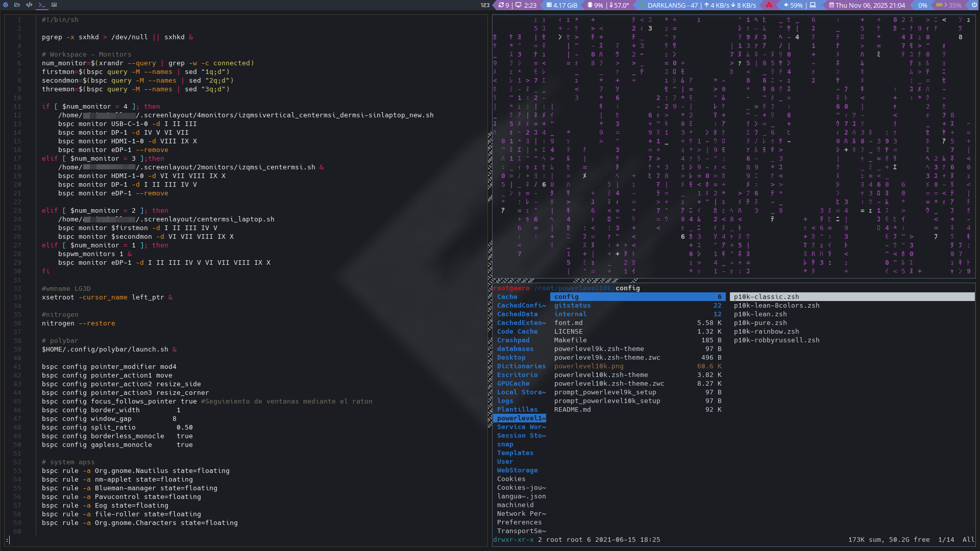Open the Chrome browser workspace icon

point(6,5)
